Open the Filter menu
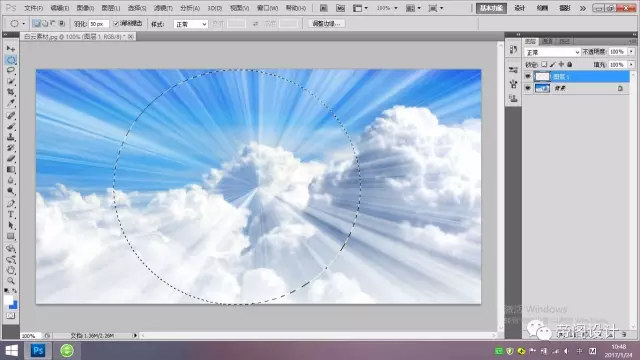640x360 pixels. 163,8
